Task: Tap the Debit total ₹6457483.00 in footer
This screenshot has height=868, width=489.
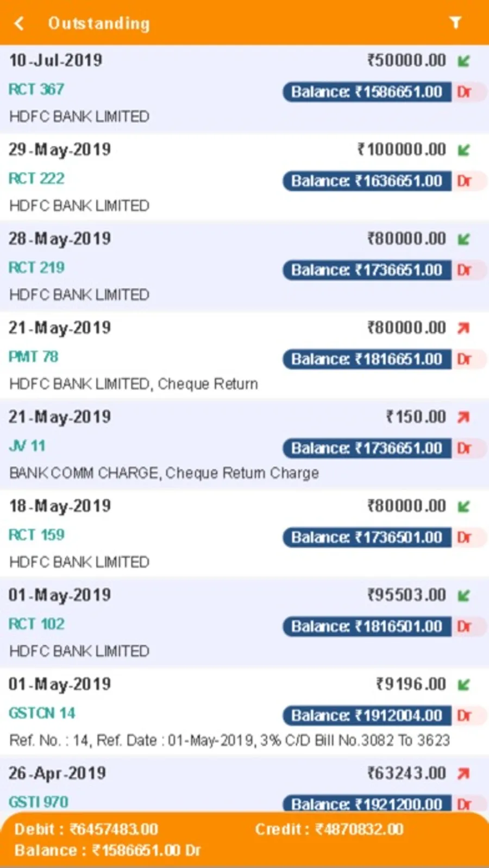Action: pos(86,829)
